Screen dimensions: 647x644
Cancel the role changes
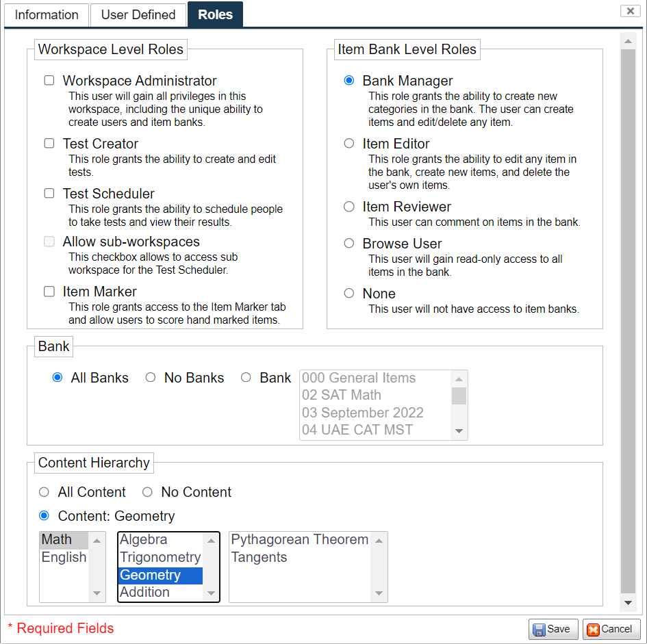(x=611, y=629)
